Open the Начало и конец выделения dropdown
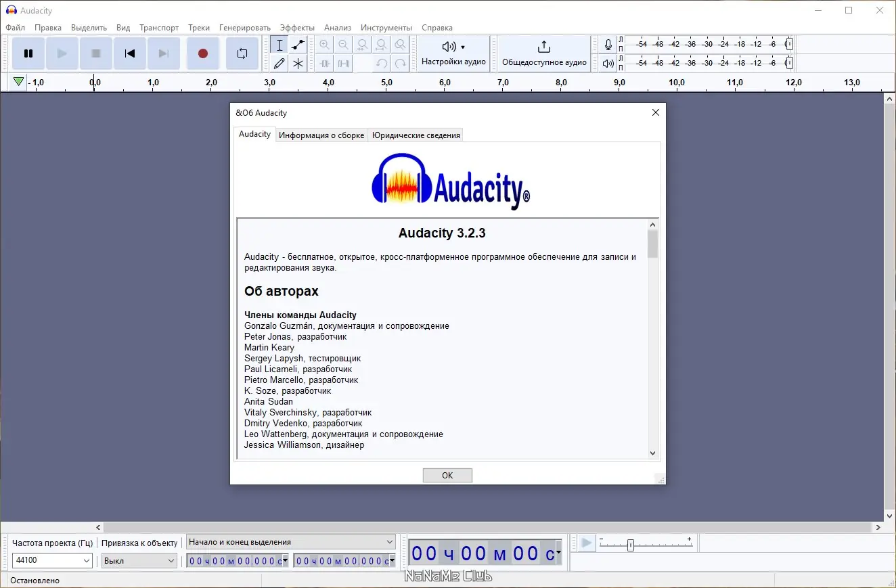The width and height of the screenshot is (896, 588). (291, 542)
